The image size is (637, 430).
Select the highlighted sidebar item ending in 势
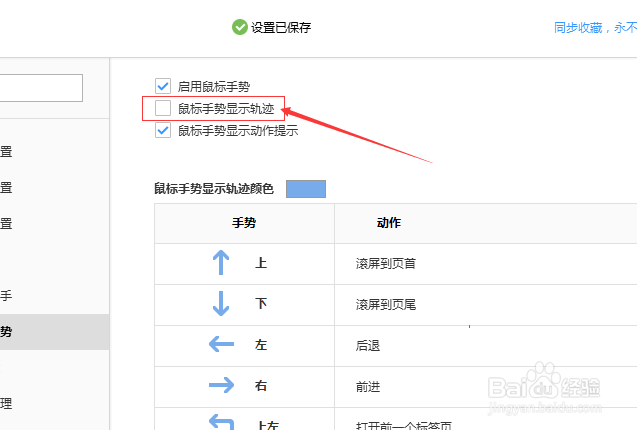pos(54,332)
